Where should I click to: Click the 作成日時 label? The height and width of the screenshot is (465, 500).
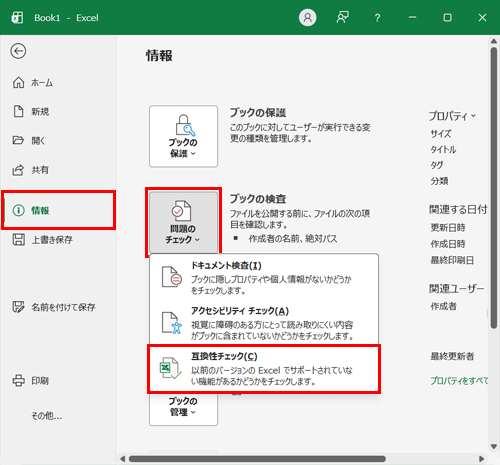448,244
